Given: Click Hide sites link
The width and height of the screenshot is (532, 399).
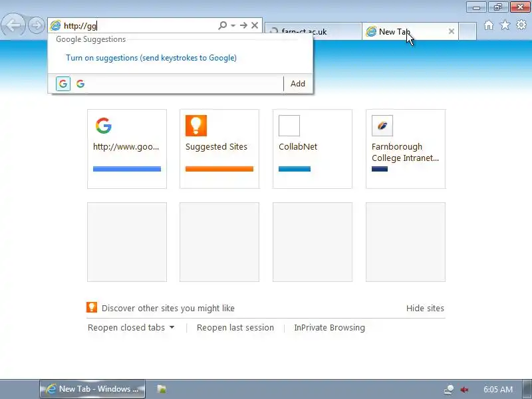Looking at the screenshot, I should (x=425, y=308).
